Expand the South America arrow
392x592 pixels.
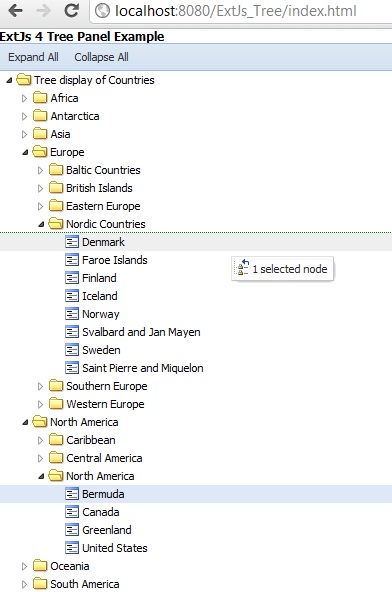click(25, 584)
